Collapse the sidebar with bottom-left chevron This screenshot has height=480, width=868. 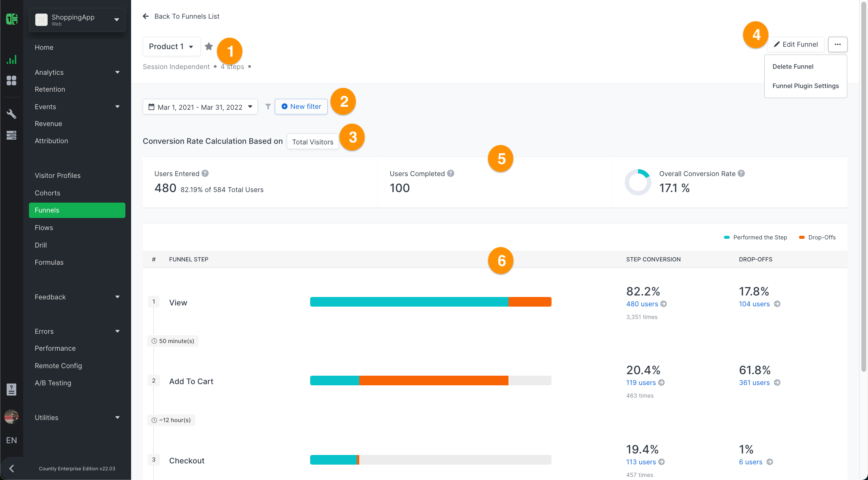[11, 468]
